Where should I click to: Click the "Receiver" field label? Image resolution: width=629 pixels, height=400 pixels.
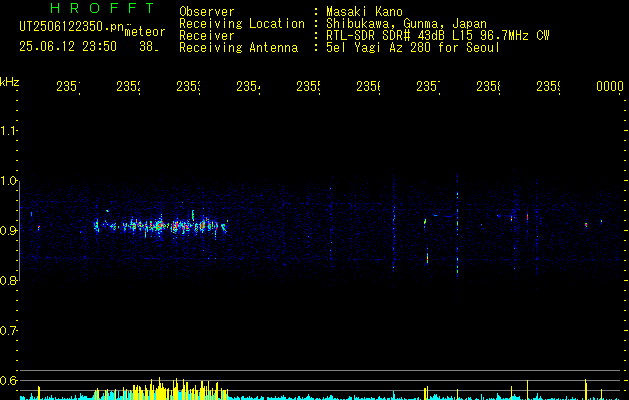coord(207,36)
